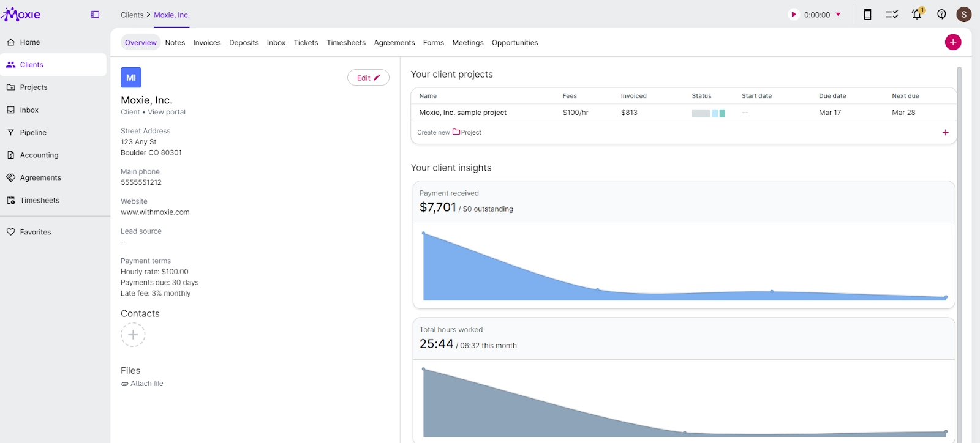Start the timer play button

(x=794, y=15)
